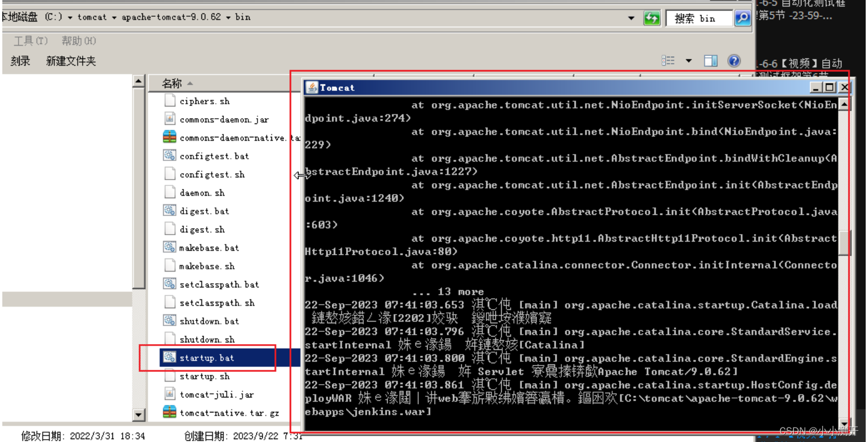Click the file list scrollbar up arrow
The image size is (868, 442).
(x=138, y=82)
